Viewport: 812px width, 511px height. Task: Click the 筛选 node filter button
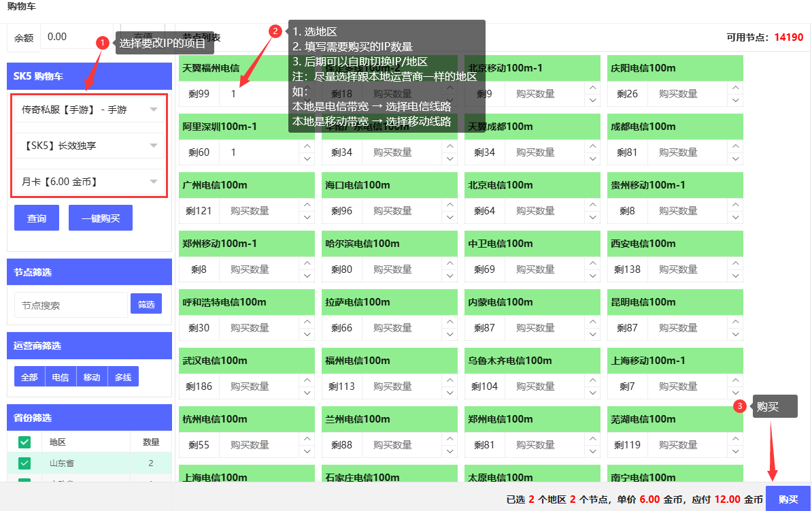(x=146, y=304)
